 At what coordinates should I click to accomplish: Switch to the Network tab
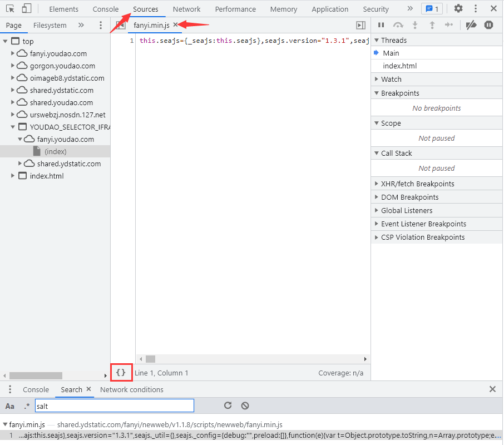pos(186,9)
